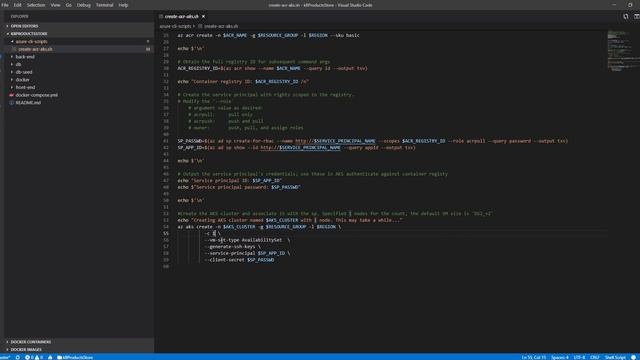Viewport: 640px width, 360px height.
Task: Click the bell-shaped icon after warnings count
Action: coord(50,357)
